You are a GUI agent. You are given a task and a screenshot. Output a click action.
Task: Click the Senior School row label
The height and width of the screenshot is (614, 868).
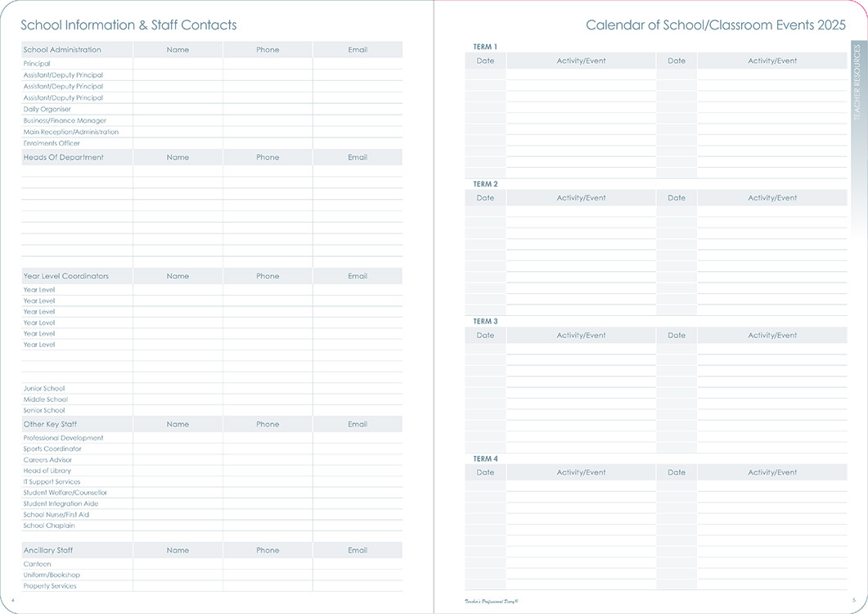[x=44, y=410]
